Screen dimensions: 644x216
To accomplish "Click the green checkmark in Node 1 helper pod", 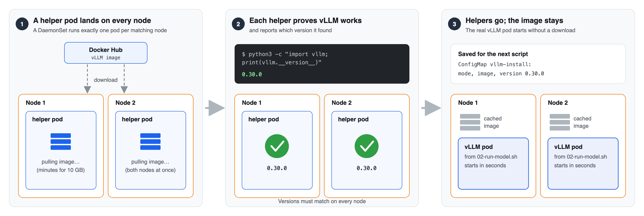I will [277, 146].
